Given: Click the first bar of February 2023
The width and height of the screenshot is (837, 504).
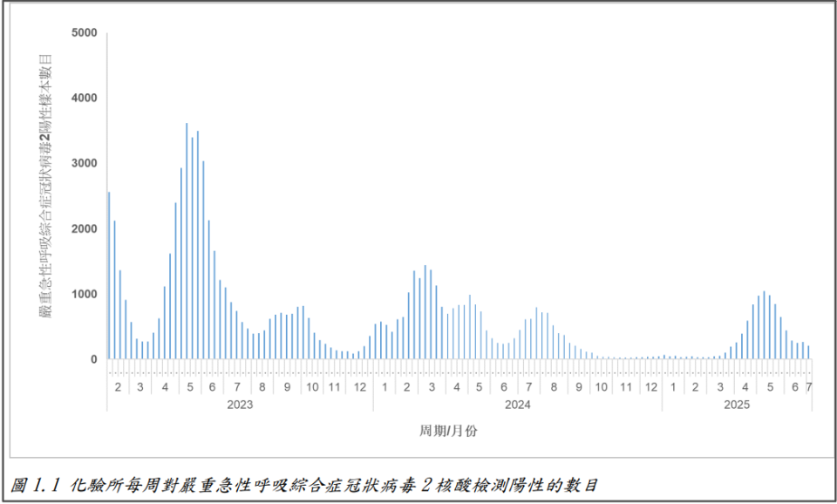Looking at the screenshot, I should click(x=109, y=276).
